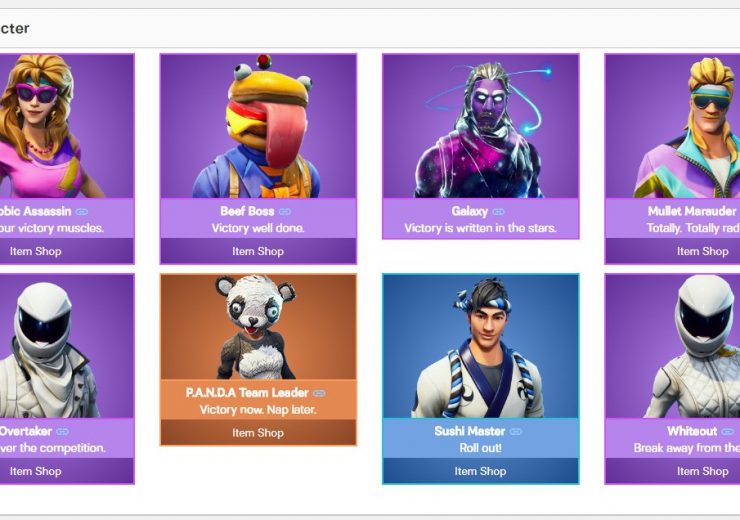Click the link icon beside Sushi Master
The height and width of the screenshot is (520, 740).
[x=516, y=432]
